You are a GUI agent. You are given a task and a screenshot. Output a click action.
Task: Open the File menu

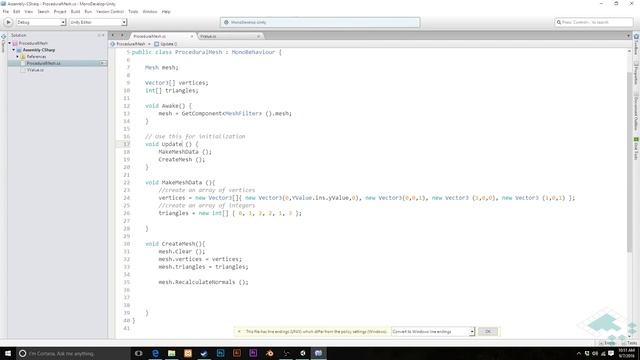pyautogui.click(x=6, y=12)
